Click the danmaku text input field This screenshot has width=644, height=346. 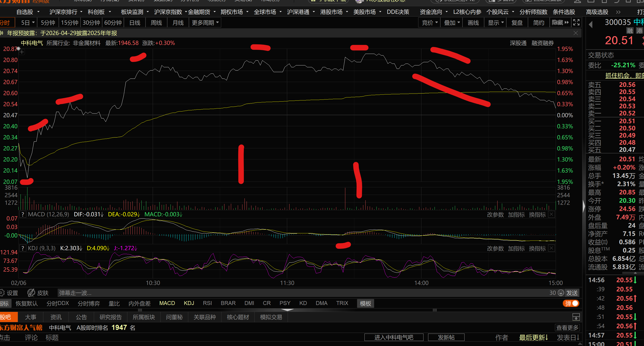pyautogui.click(x=300, y=293)
